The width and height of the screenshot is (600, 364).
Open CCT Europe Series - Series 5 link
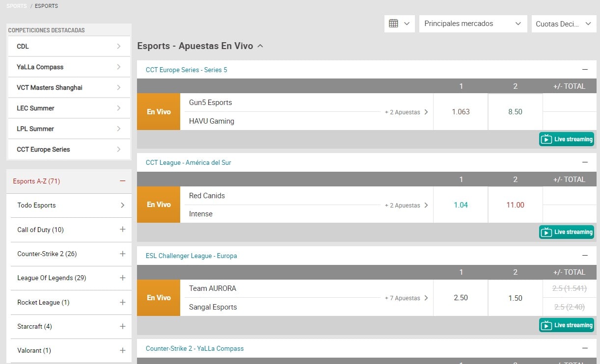tap(187, 70)
